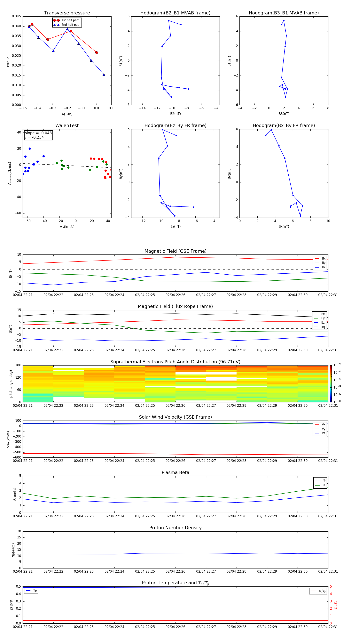
Task: Click the red 'Te/Tp' right axis label
Action: coord(336,605)
